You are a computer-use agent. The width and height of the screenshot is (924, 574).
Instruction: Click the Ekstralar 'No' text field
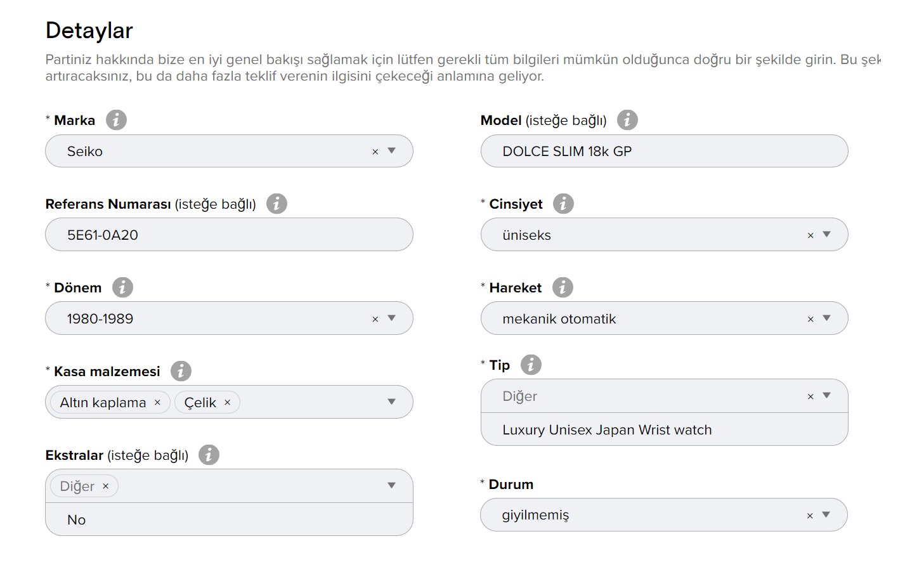(229, 519)
